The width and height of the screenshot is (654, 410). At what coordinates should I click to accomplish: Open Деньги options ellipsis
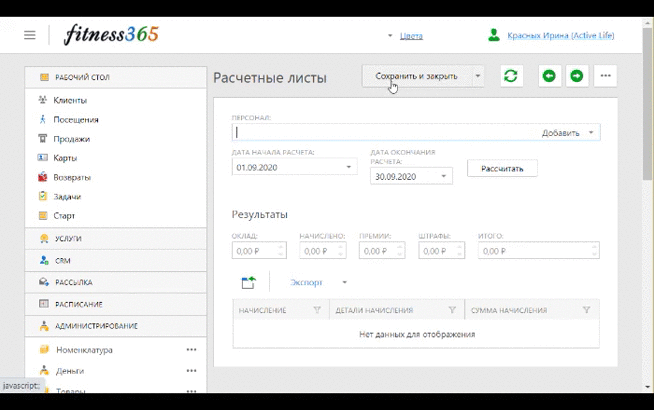[x=191, y=370]
